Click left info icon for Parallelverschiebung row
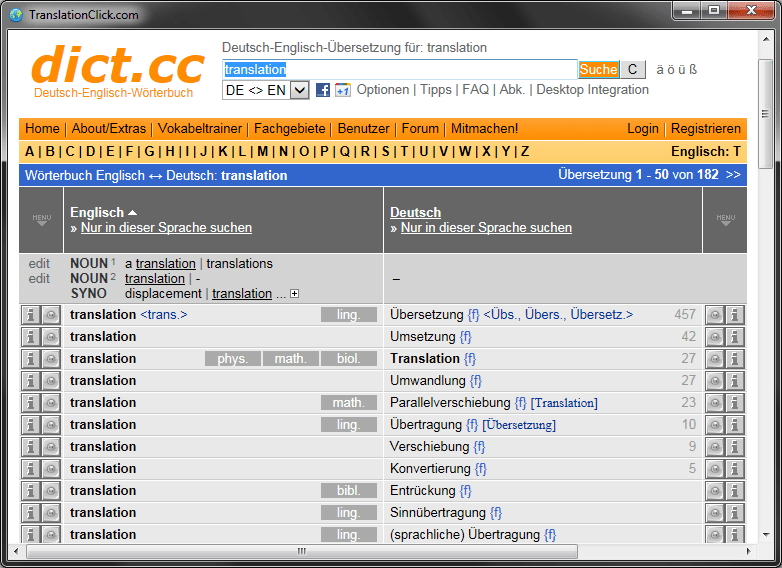The image size is (782, 568). pos(30,403)
